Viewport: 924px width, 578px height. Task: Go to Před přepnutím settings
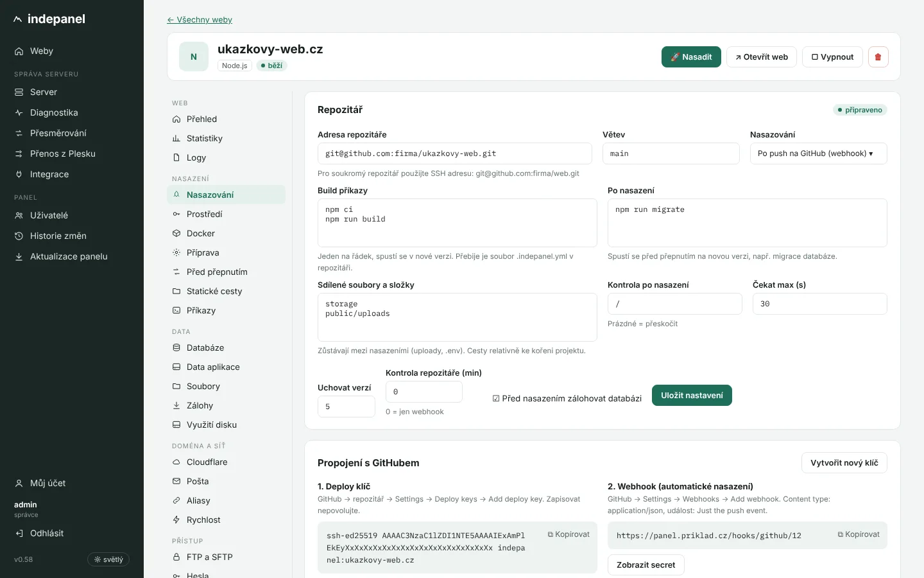226,272
